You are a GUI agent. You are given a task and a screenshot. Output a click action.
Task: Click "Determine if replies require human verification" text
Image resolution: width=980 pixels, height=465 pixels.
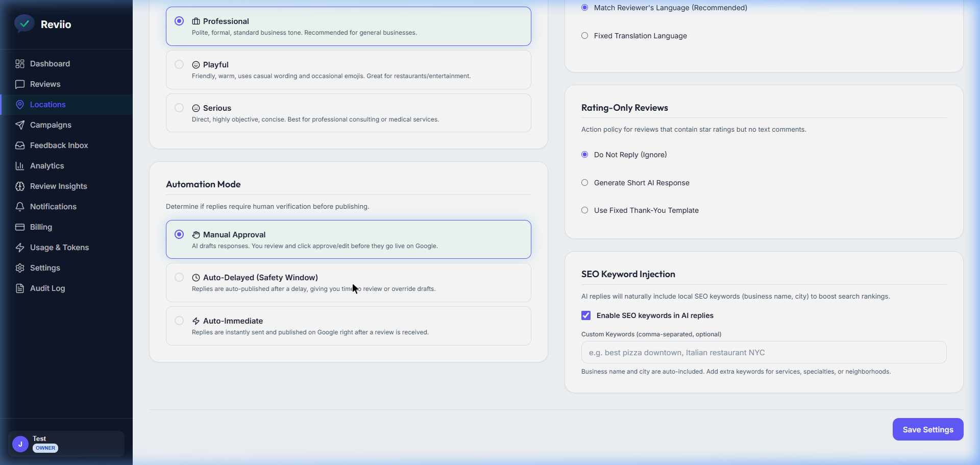(x=267, y=207)
